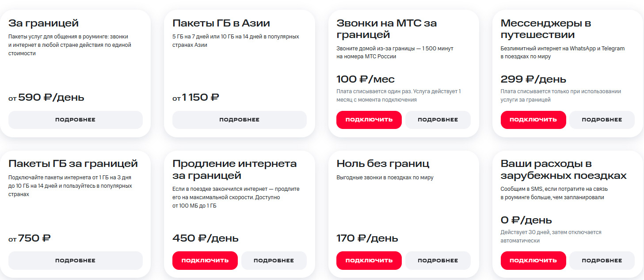Open Подробнее for «Мессенджеры в путешествии»
Viewport: 644px width, 280px height.
coord(602,120)
